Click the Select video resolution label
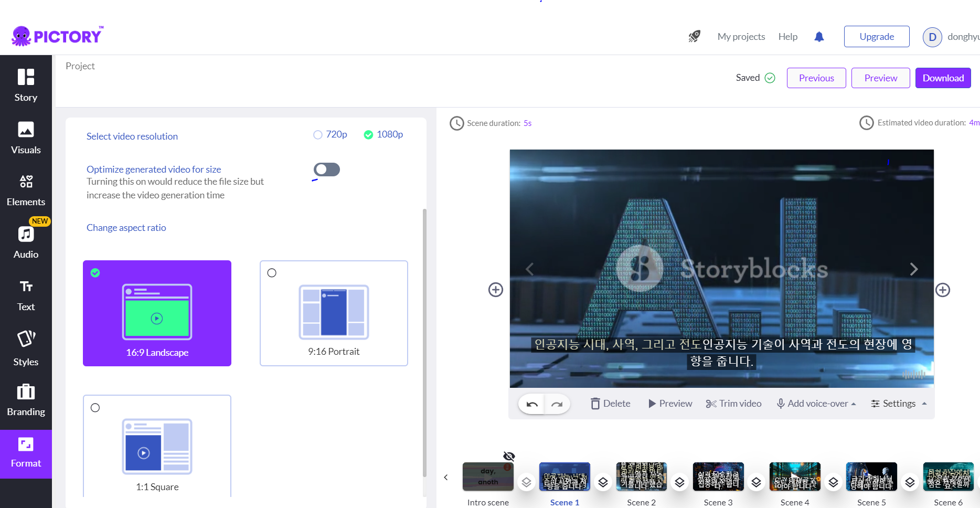 click(132, 136)
